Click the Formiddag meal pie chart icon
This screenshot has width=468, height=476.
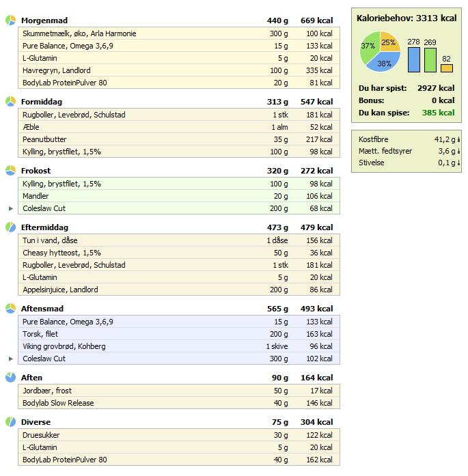point(11,101)
